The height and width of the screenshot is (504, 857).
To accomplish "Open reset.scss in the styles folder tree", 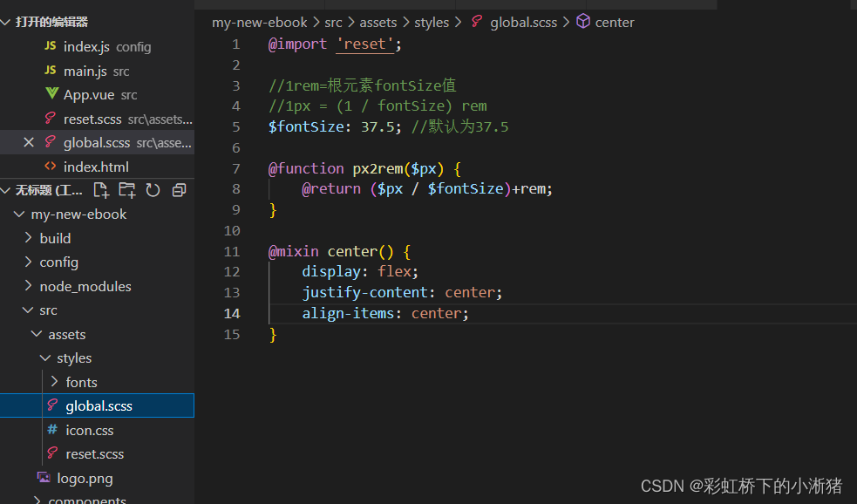I will (x=98, y=453).
